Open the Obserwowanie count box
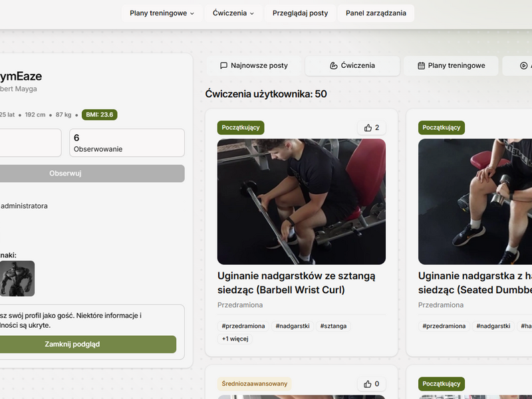532x399 pixels. tap(127, 143)
